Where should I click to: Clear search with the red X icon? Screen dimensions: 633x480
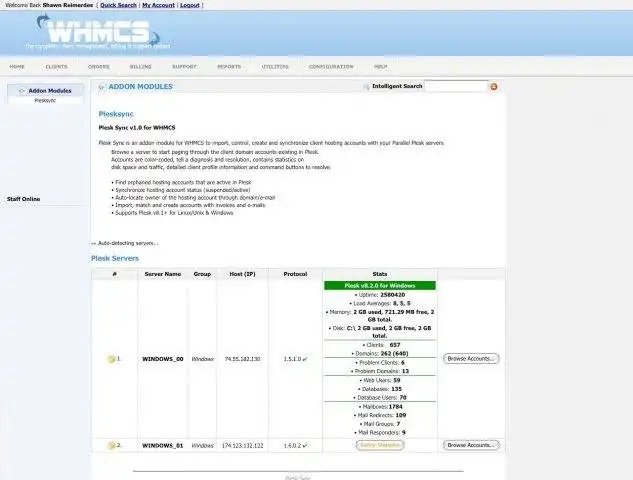click(494, 86)
